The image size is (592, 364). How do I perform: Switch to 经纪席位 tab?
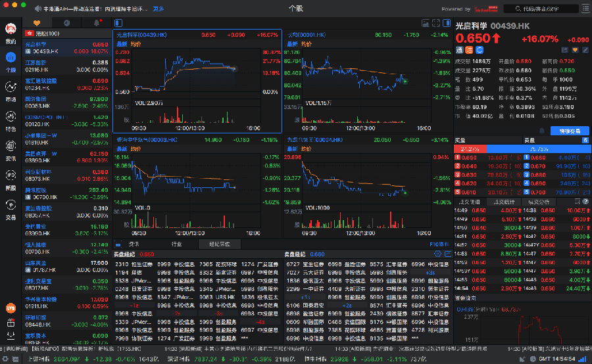(x=219, y=244)
